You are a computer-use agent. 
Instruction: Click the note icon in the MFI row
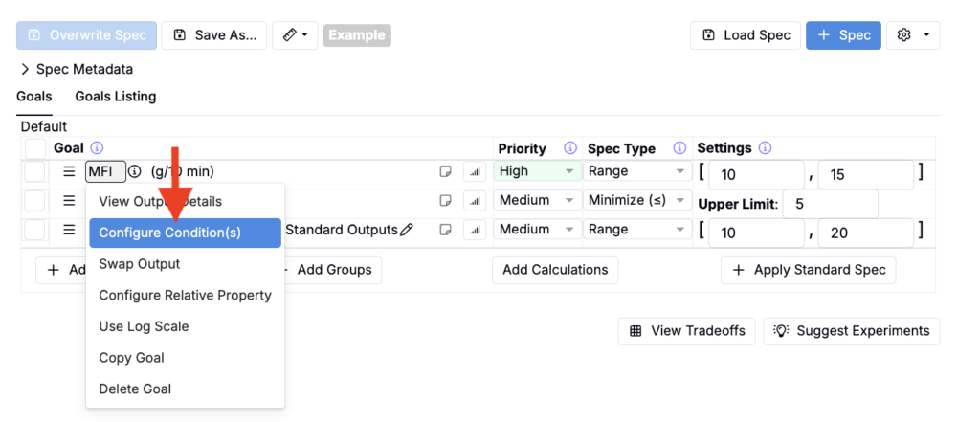(445, 171)
